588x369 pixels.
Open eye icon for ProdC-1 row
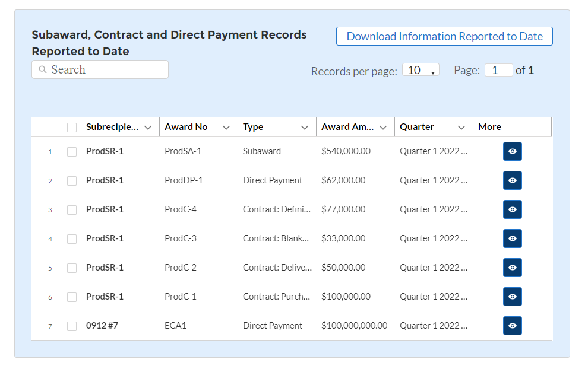tap(512, 297)
